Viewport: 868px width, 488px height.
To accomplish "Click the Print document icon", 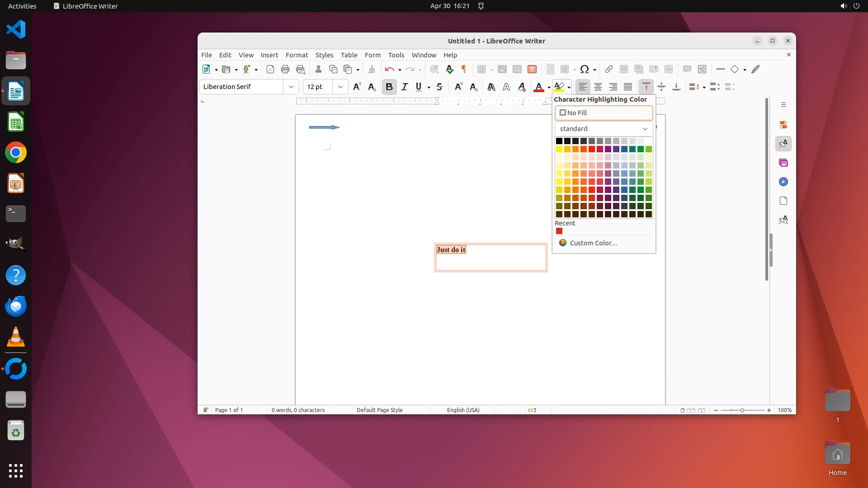I will click(285, 69).
